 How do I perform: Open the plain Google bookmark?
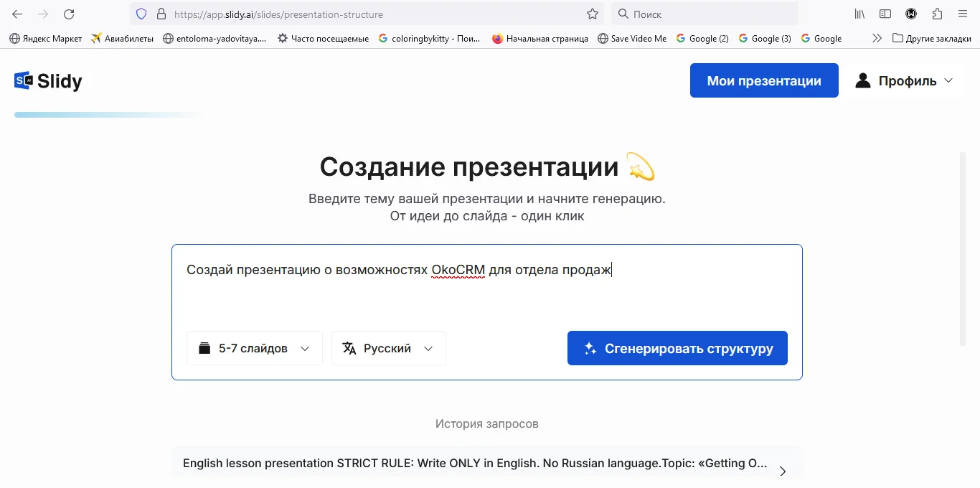tap(821, 38)
